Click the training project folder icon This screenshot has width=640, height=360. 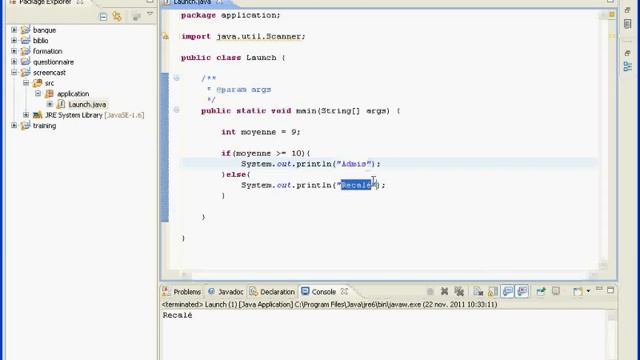26,125
